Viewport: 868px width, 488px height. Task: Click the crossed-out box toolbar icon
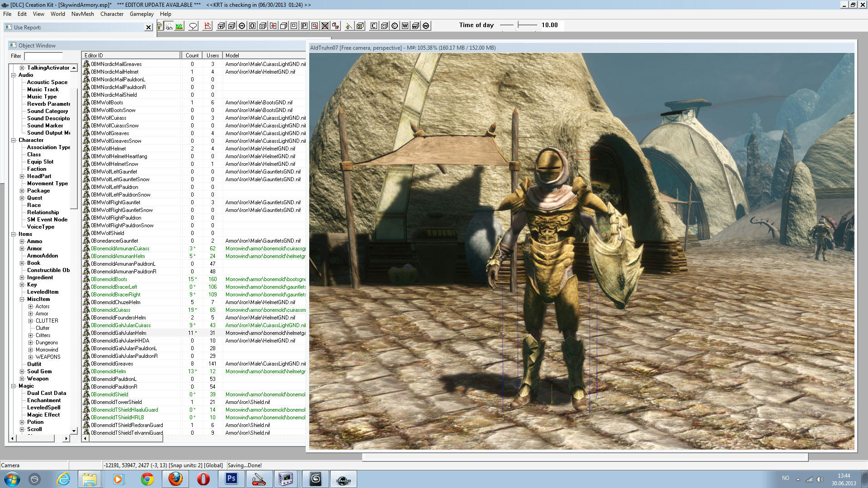(x=325, y=26)
